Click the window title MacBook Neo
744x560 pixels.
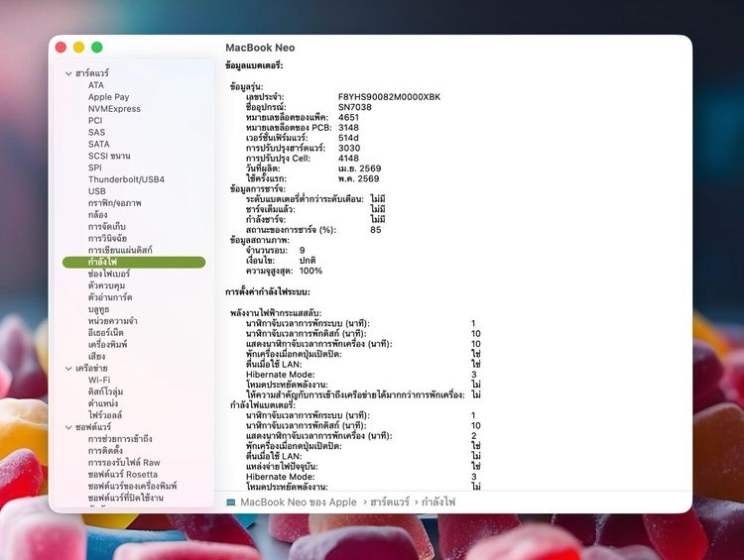[260, 48]
